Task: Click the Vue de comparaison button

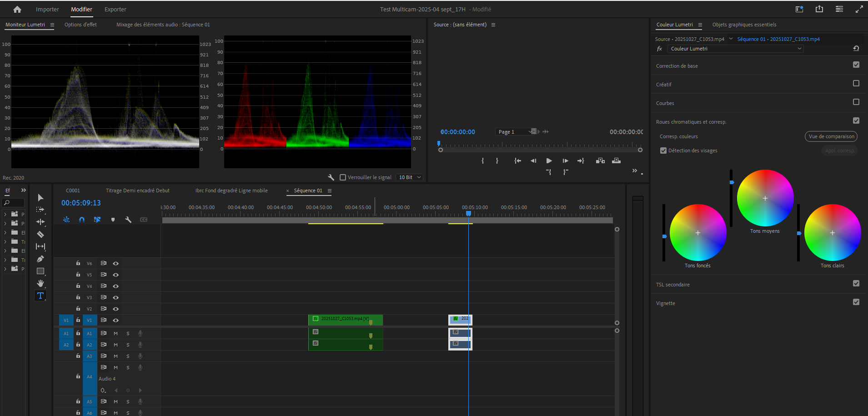Action: click(831, 136)
